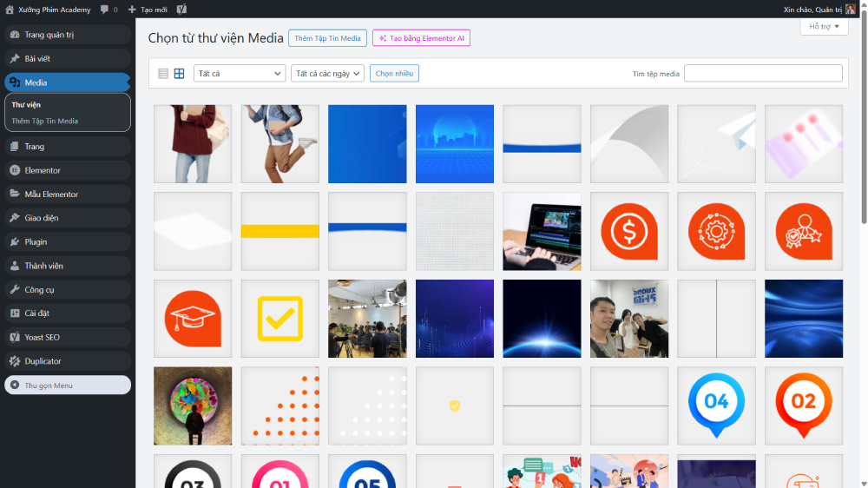Open Giao diện appearance menu
The image size is (868, 488).
pyautogui.click(x=68, y=218)
